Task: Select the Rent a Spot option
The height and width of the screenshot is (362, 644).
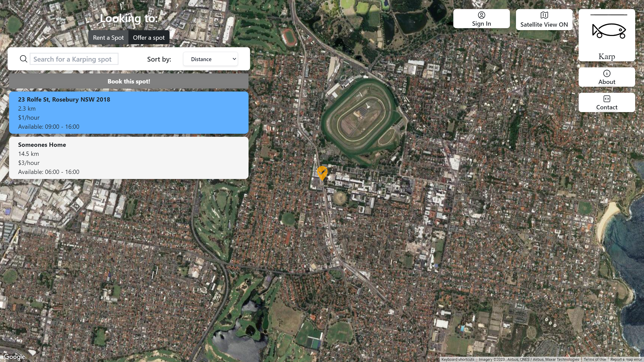Action: [x=108, y=38]
